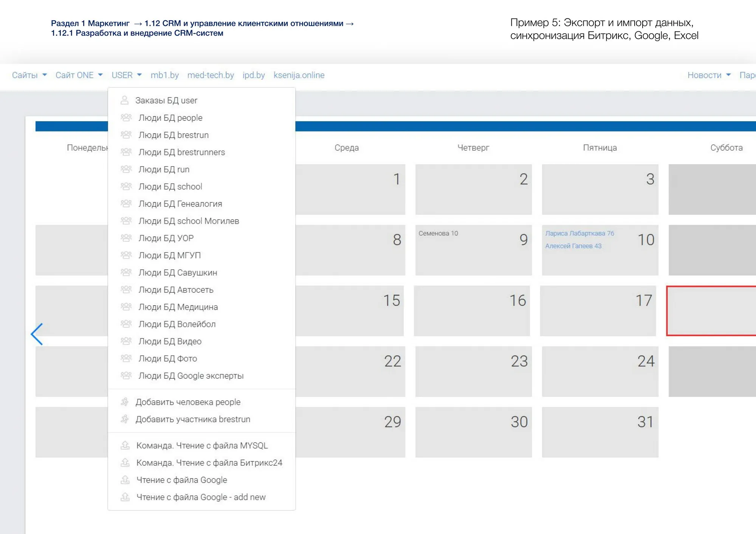Open Люди БД Google эксперты
Image resolution: width=756 pixels, height=534 pixels.
coord(201,375)
